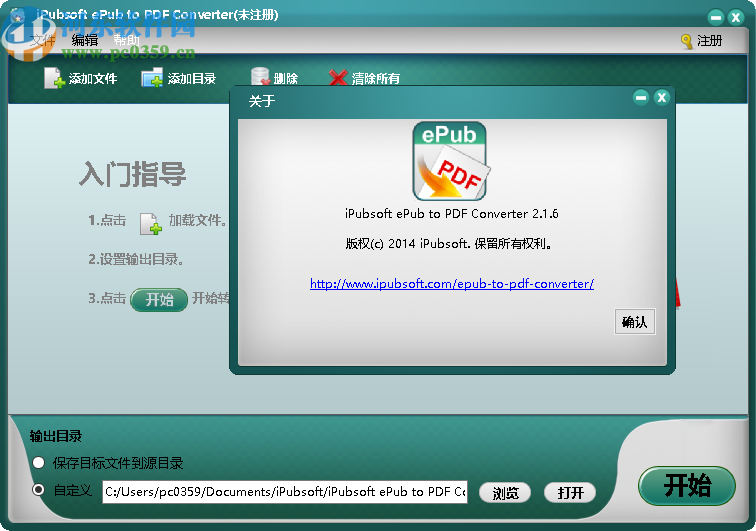Screen dimensions: 756x531
Task: Open the ipubsoft.com epub-to-pdf-converter link
Action: [x=452, y=284]
